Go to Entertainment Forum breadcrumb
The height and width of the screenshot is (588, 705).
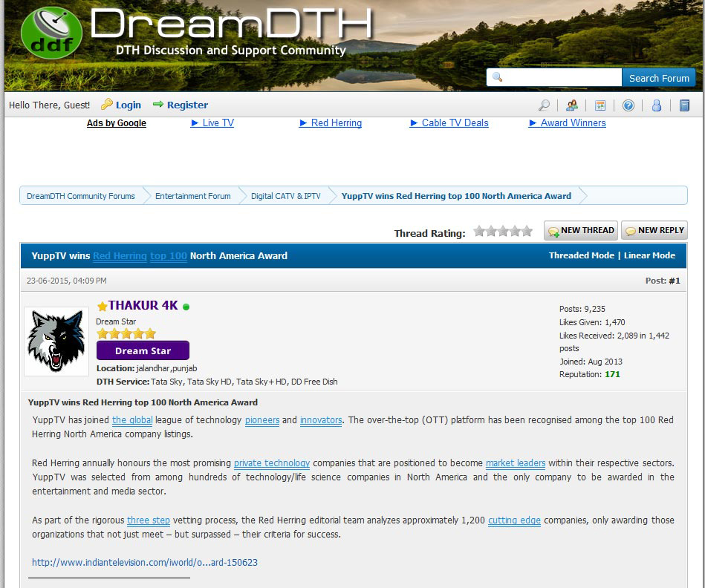point(193,196)
